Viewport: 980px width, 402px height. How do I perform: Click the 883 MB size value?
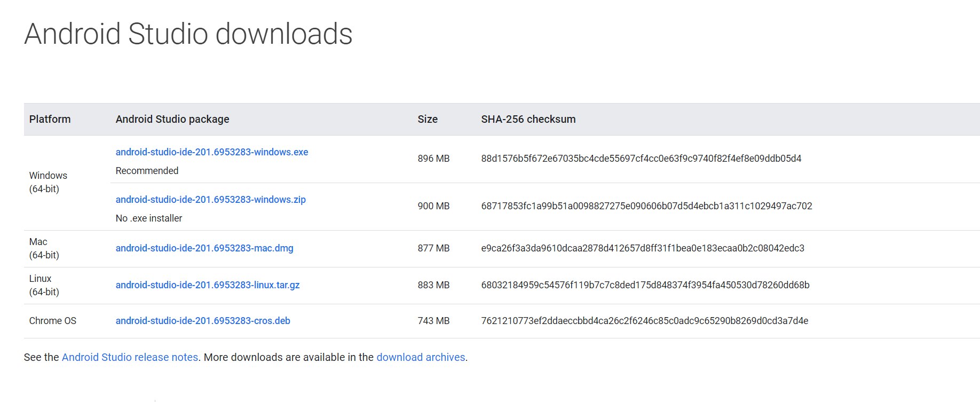point(434,285)
